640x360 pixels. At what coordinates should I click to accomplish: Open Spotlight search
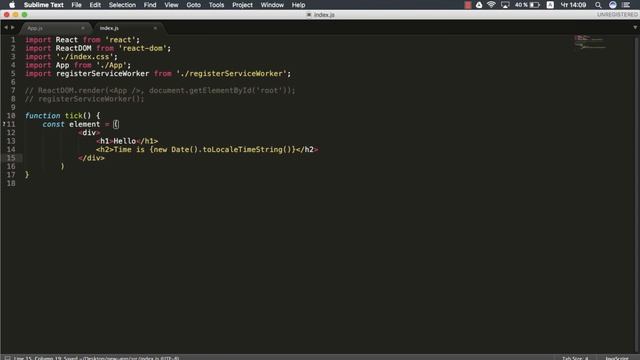[598, 5]
